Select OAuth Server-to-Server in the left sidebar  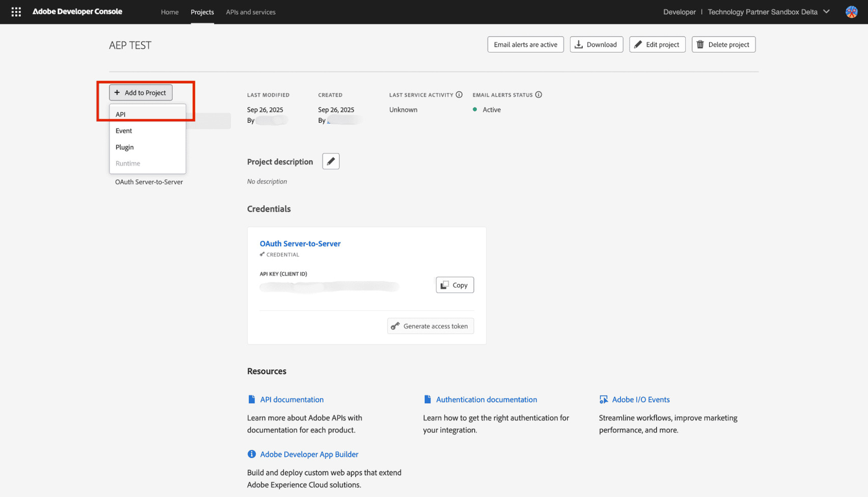click(x=149, y=182)
